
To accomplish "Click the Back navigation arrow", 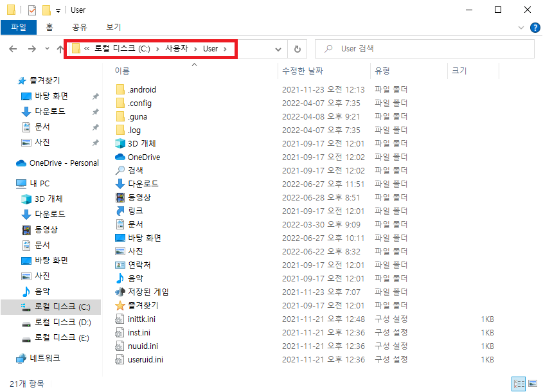I will coord(13,49).
